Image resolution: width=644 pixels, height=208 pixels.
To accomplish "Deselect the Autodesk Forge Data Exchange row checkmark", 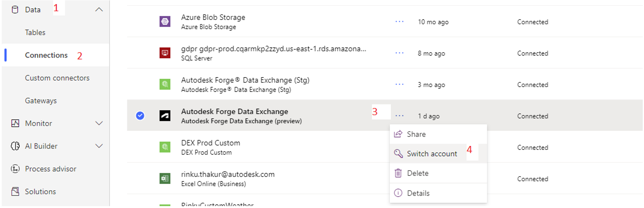I will (x=140, y=116).
